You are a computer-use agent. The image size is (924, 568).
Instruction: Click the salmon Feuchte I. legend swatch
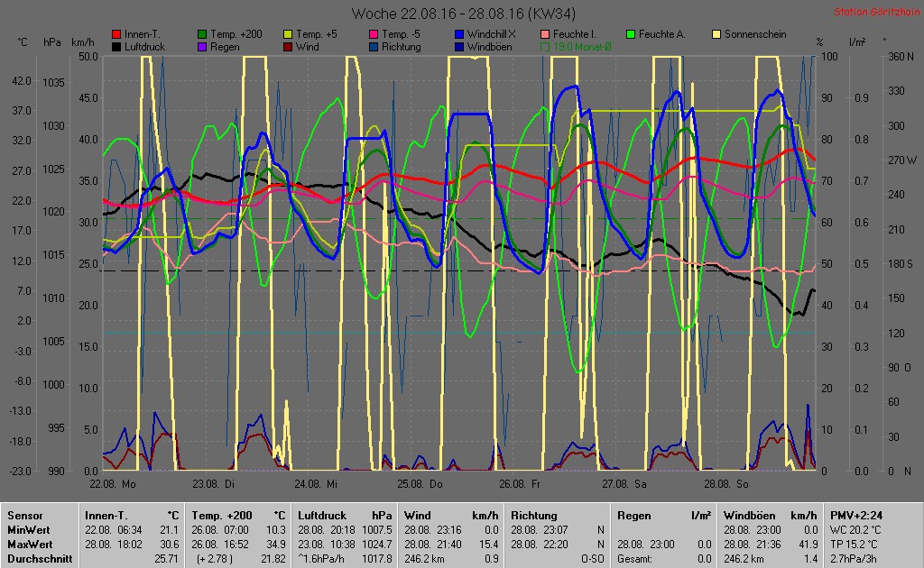click(545, 35)
